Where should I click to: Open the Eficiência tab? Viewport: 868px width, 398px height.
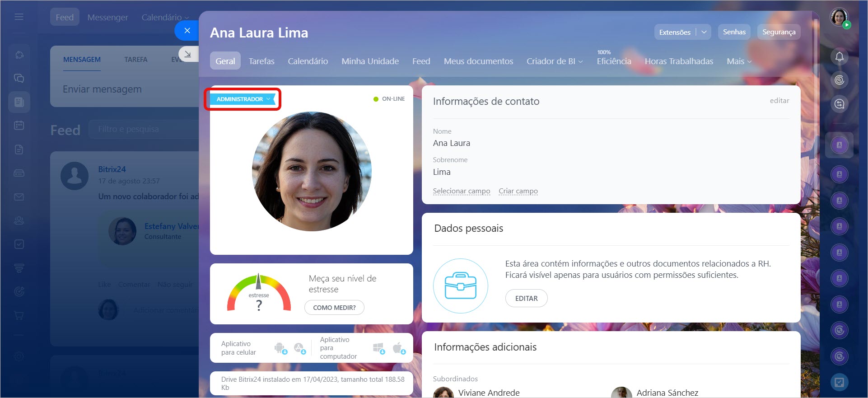point(614,61)
